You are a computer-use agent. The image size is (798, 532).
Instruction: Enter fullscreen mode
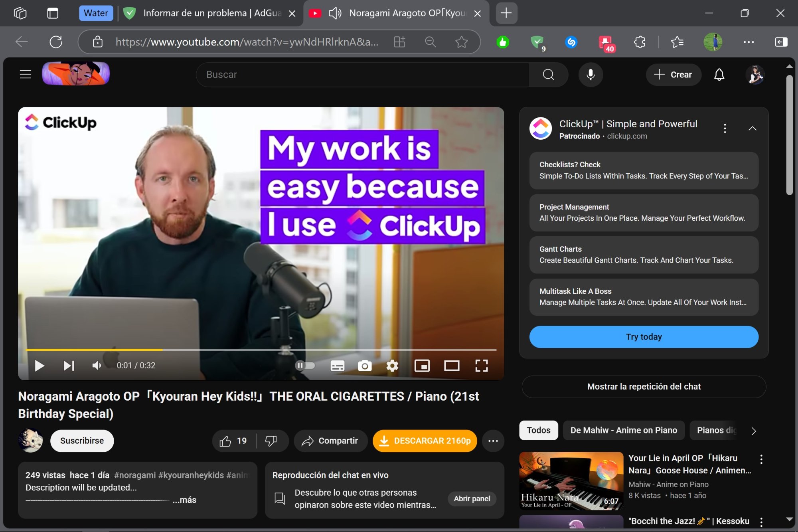[x=482, y=366]
